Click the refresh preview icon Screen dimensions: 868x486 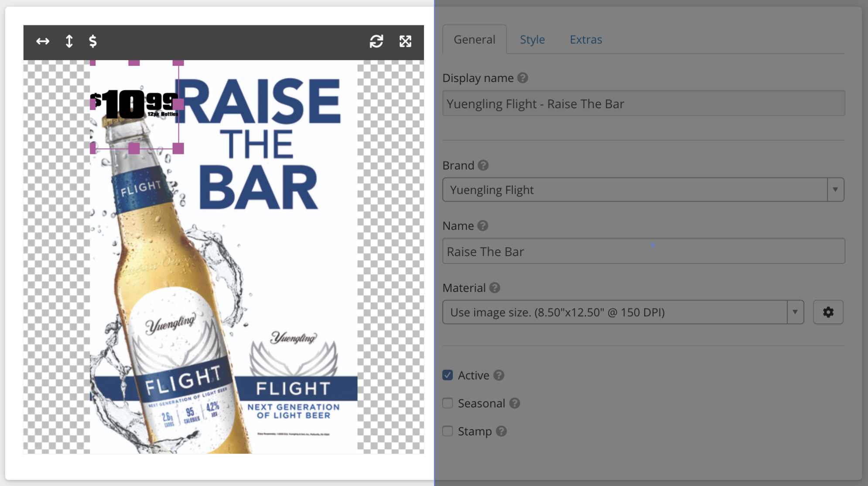pyautogui.click(x=376, y=41)
